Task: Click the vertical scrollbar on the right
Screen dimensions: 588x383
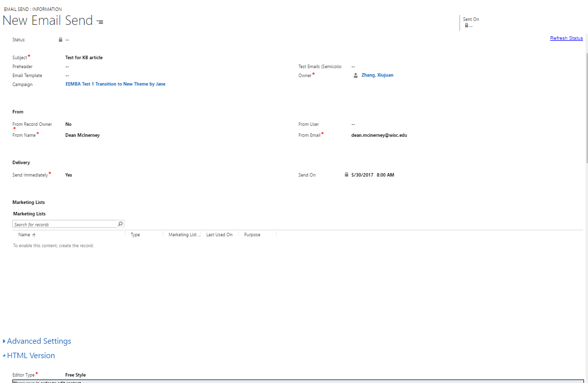Action: tap(587, 99)
